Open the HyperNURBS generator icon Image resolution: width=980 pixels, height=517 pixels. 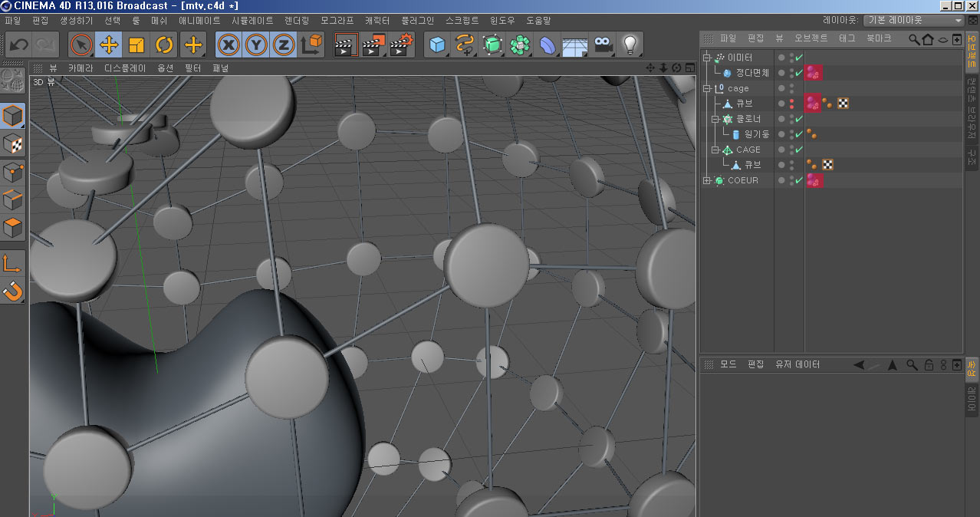(492, 44)
